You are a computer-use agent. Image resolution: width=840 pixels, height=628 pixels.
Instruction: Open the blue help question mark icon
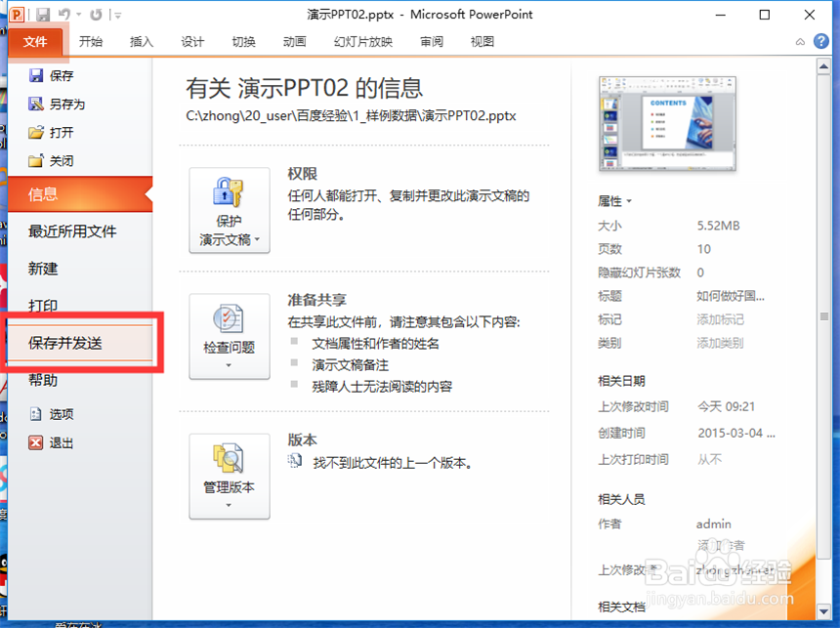tap(820, 41)
